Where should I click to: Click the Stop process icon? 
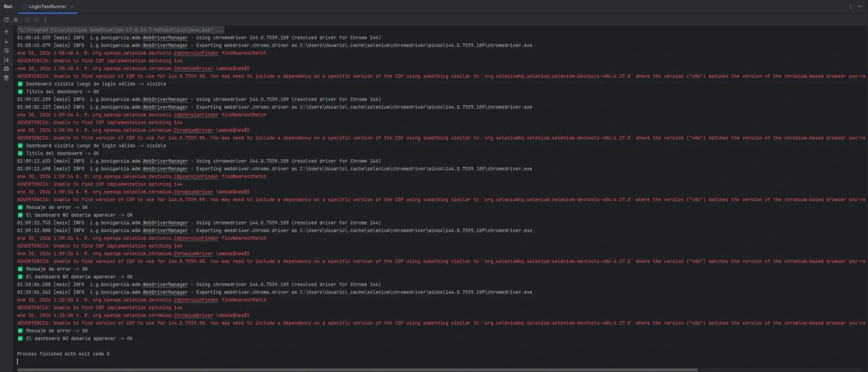(16, 20)
